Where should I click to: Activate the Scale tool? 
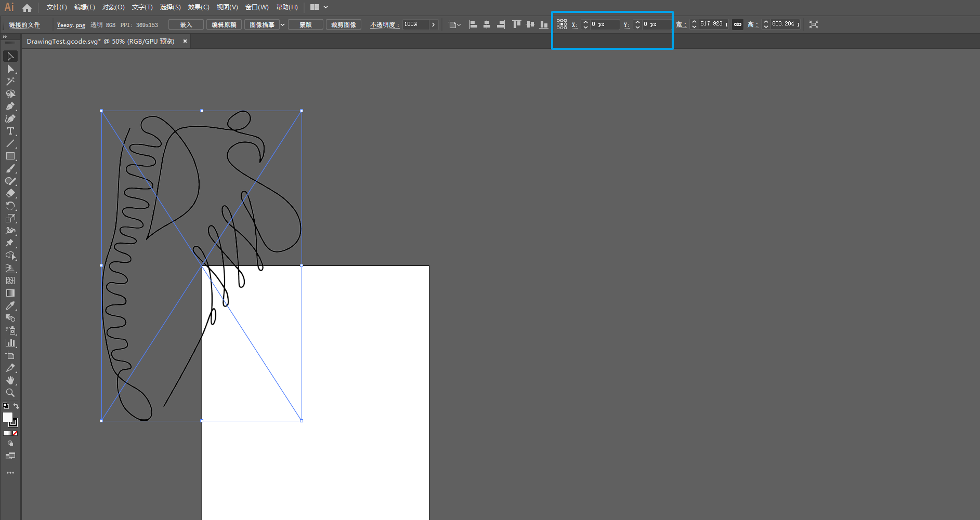(10, 218)
